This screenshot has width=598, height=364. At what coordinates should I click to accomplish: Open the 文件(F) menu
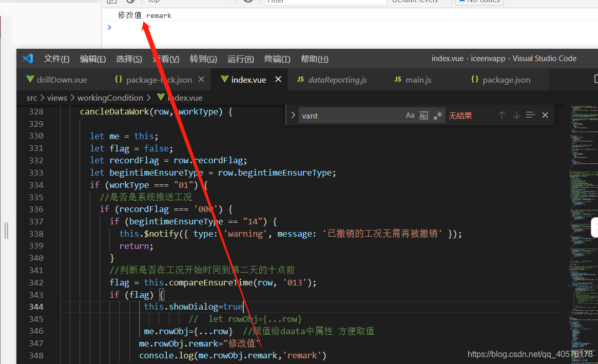pyautogui.click(x=56, y=59)
